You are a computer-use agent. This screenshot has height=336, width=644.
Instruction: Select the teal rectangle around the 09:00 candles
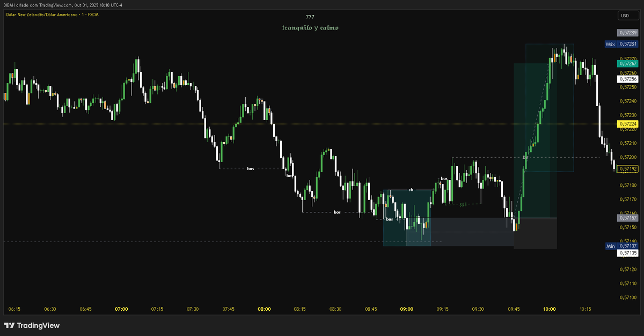[407, 218]
